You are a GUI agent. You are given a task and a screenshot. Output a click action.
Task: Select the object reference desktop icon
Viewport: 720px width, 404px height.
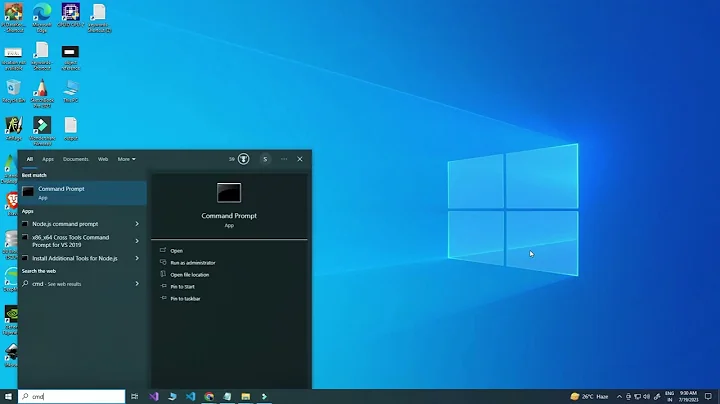coord(70,57)
